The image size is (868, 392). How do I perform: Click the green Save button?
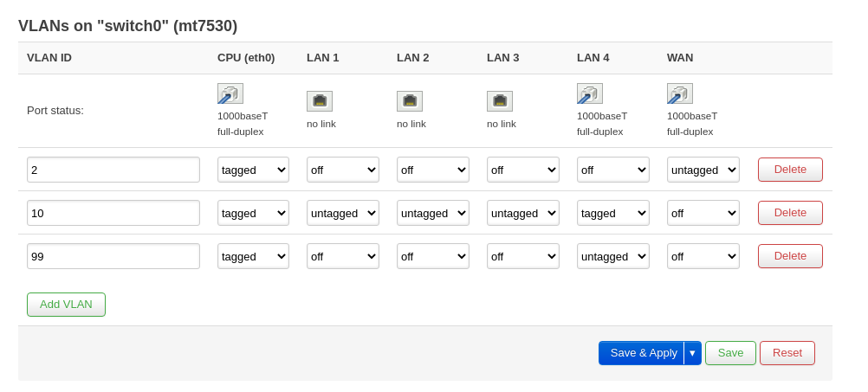(730, 353)
